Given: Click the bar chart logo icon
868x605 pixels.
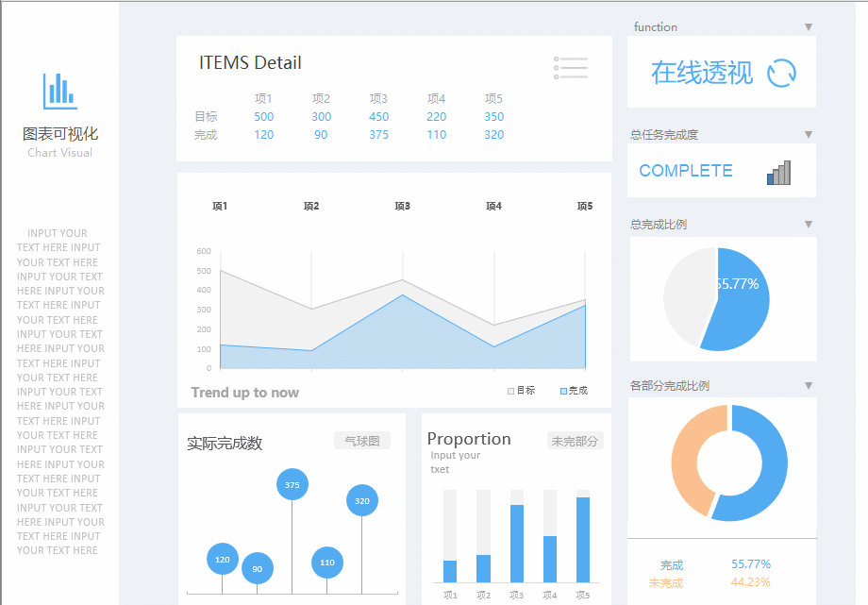Looking at the screenshot, I should click(60, 92).
